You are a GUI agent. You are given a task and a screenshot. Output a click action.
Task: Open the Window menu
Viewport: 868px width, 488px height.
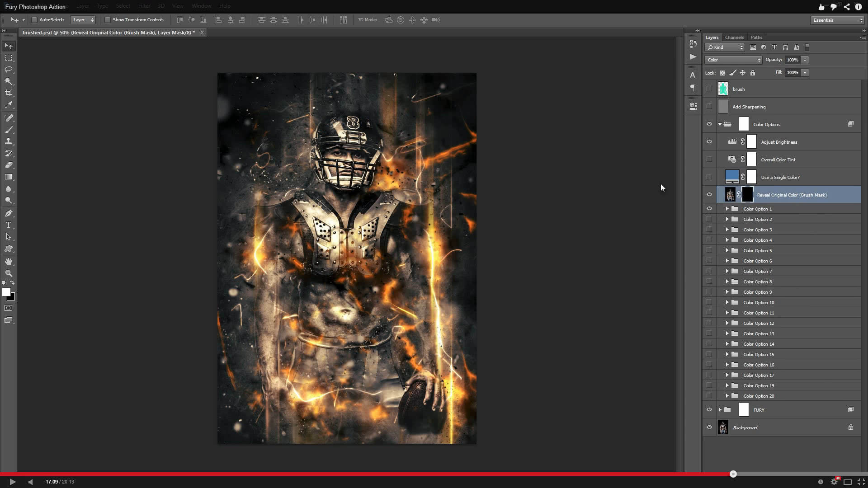coord(201,6)
